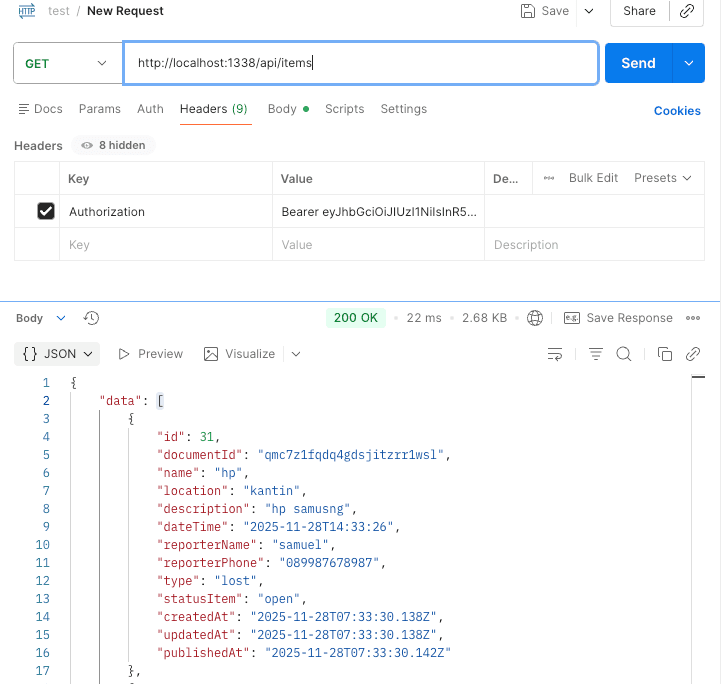Viewport: 724px width, 684px height.
Task: Open the Cookies link
Action: point(677,111)
